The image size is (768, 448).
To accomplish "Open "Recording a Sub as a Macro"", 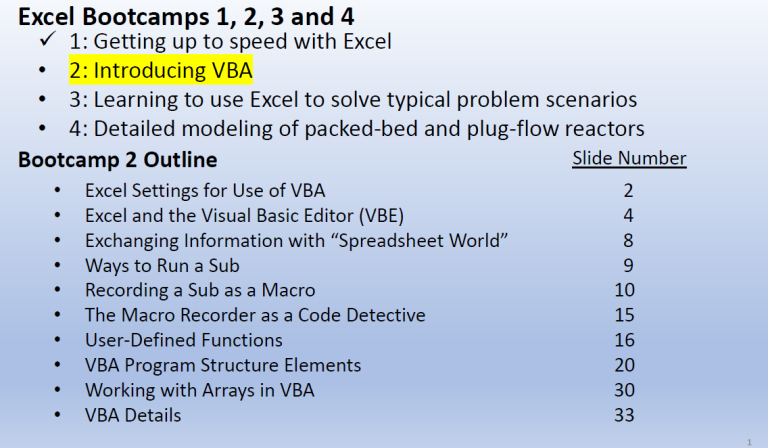I will click(200, 290).
